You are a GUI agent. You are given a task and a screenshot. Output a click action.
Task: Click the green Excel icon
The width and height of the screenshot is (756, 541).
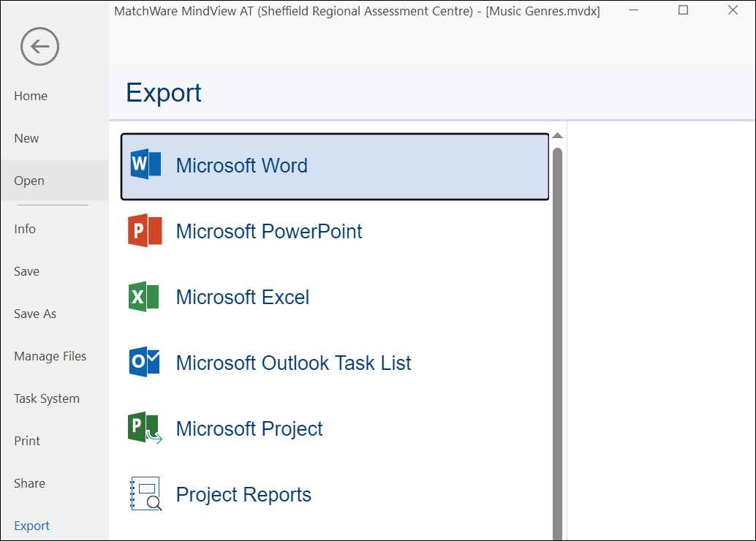click(144, 297)
